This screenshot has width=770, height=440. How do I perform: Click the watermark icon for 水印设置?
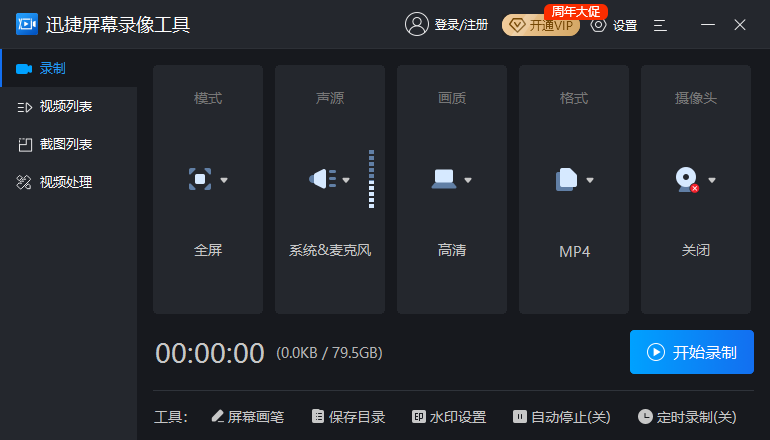click(418, 416)
